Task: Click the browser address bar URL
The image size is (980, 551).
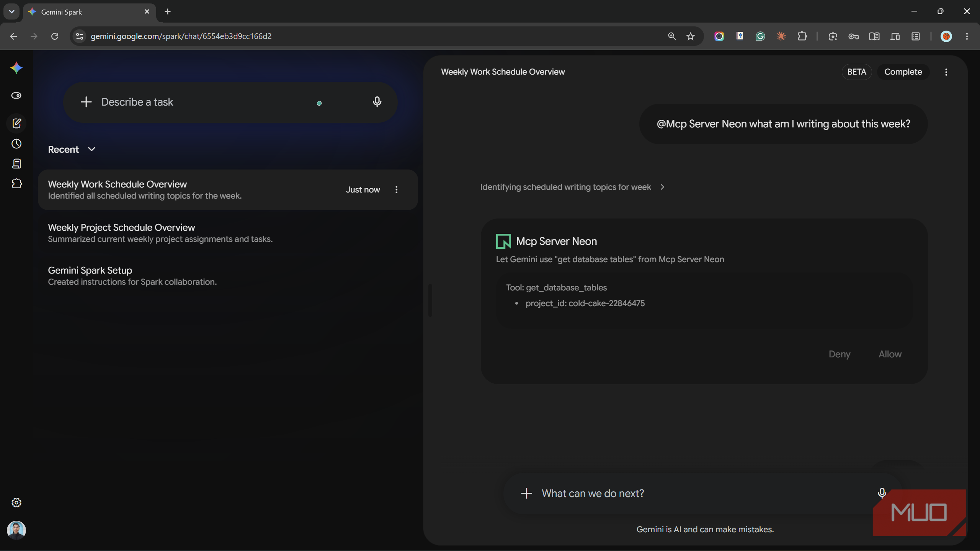Action: tap(181, 36)
